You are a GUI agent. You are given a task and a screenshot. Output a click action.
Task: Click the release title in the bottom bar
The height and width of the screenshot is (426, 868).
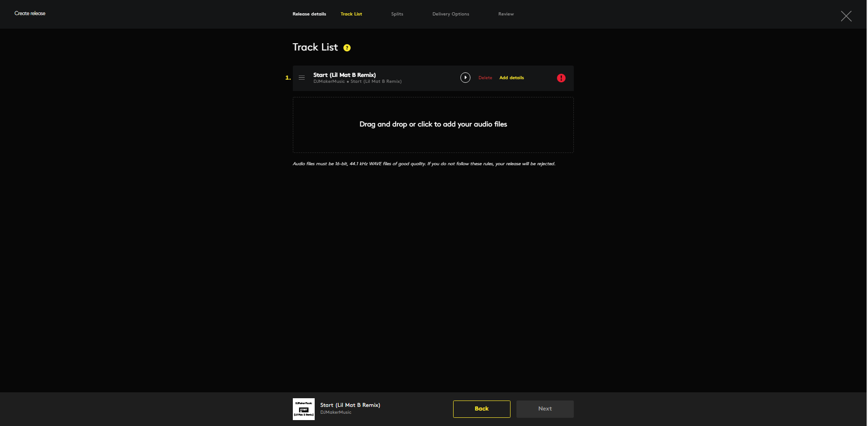(350, 405)
